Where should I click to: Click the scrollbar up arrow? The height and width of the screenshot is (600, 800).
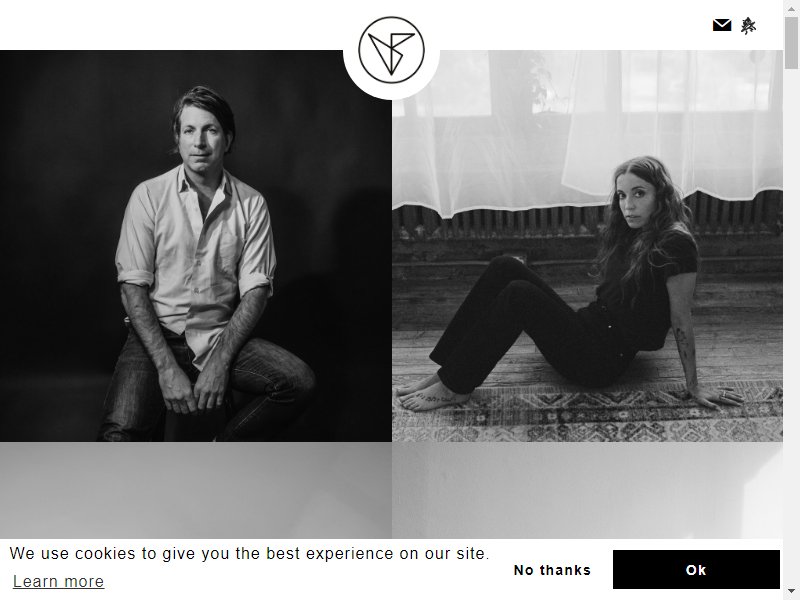click(792, 5)
